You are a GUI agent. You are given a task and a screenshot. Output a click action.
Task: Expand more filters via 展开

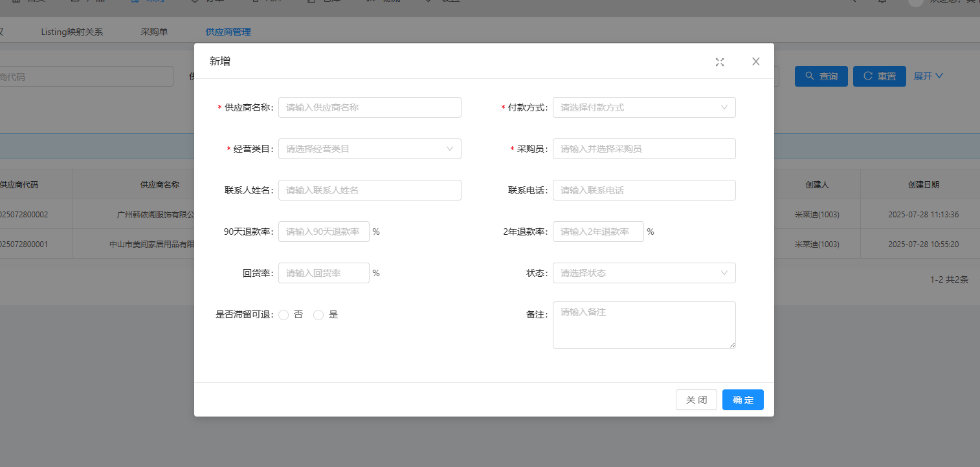(x=928, y=76)
